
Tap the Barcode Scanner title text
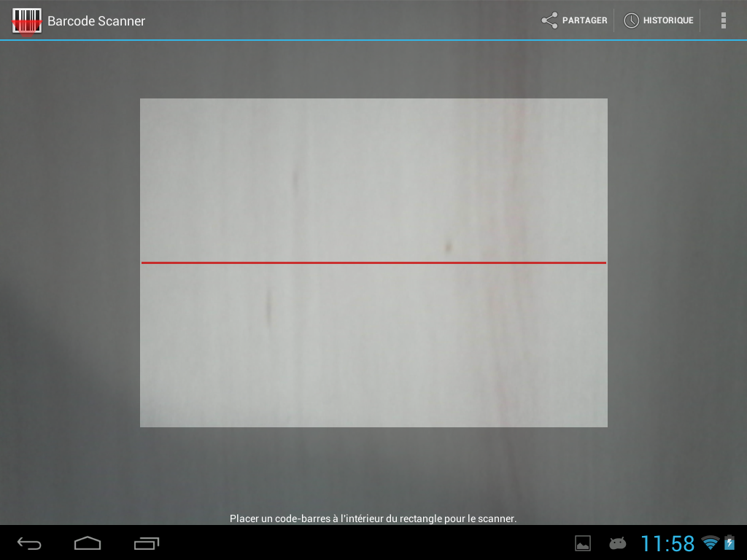pos(96,21)
